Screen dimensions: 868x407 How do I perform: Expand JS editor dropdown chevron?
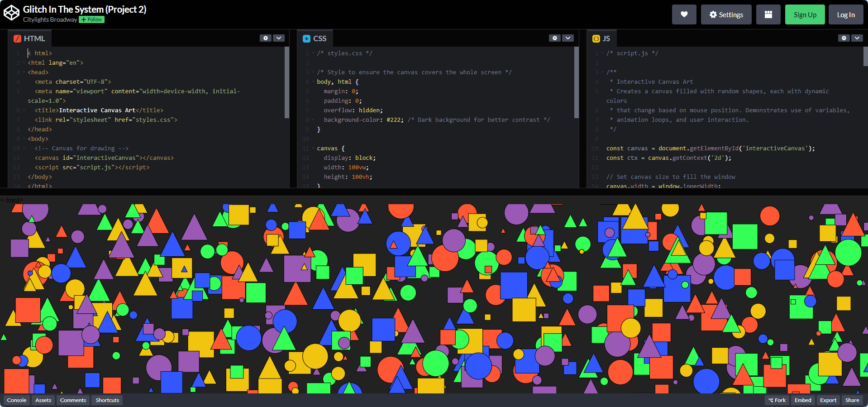coord(857,38)
